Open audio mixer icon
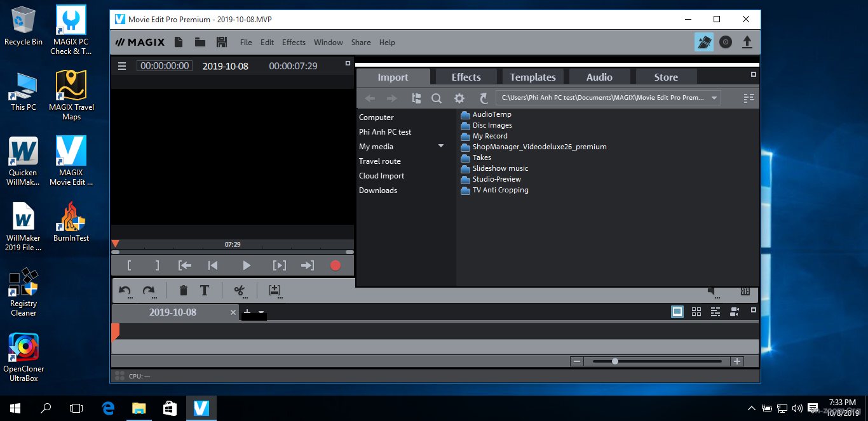The width and height of the screenshot is (868, 421). point(745,291)
